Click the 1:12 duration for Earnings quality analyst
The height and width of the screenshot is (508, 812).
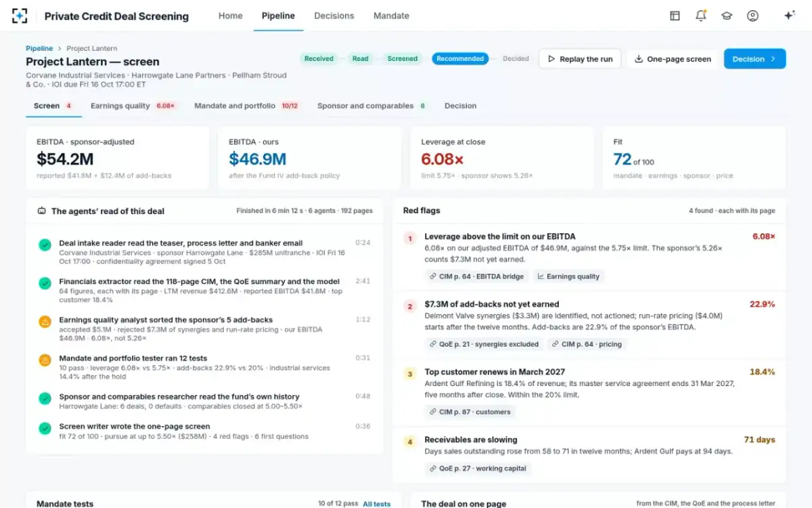click(363, 320)
